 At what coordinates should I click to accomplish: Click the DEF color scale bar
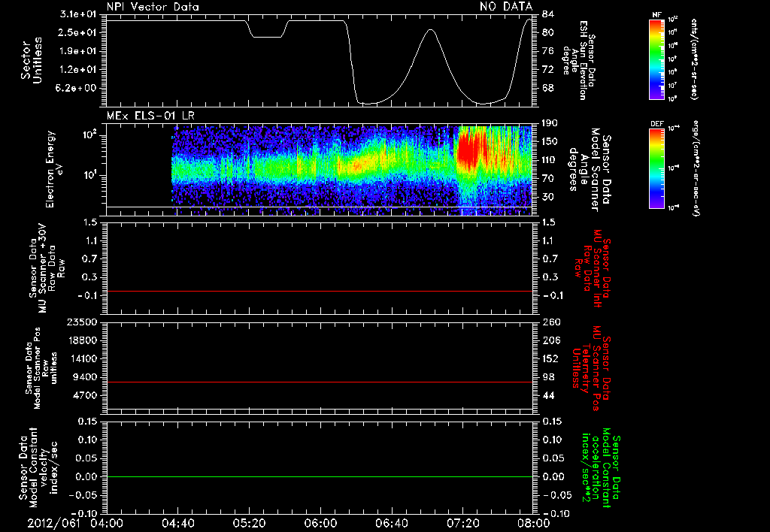[x=656, y=168]
